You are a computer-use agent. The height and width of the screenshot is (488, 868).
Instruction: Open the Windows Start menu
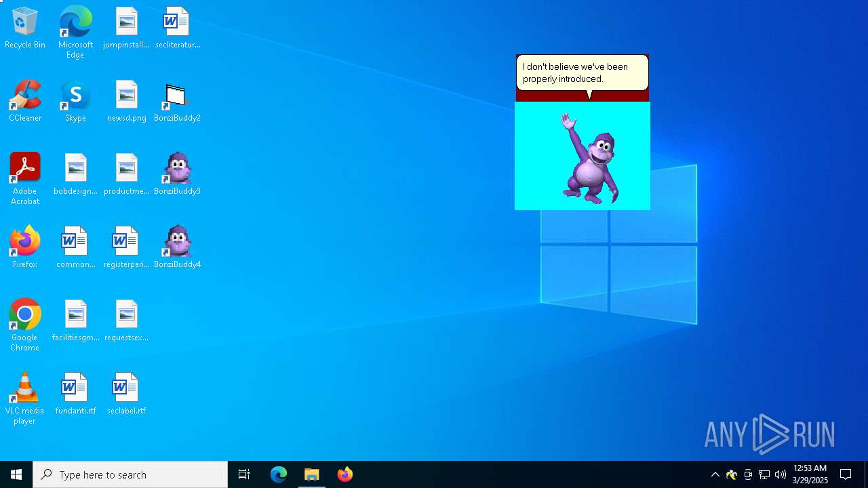pos(16,474)
